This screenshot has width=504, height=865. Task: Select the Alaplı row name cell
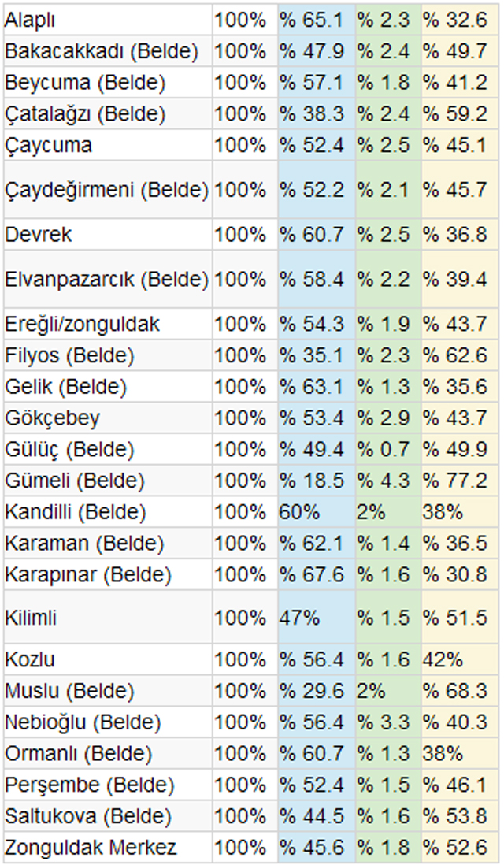pos(108,20)
